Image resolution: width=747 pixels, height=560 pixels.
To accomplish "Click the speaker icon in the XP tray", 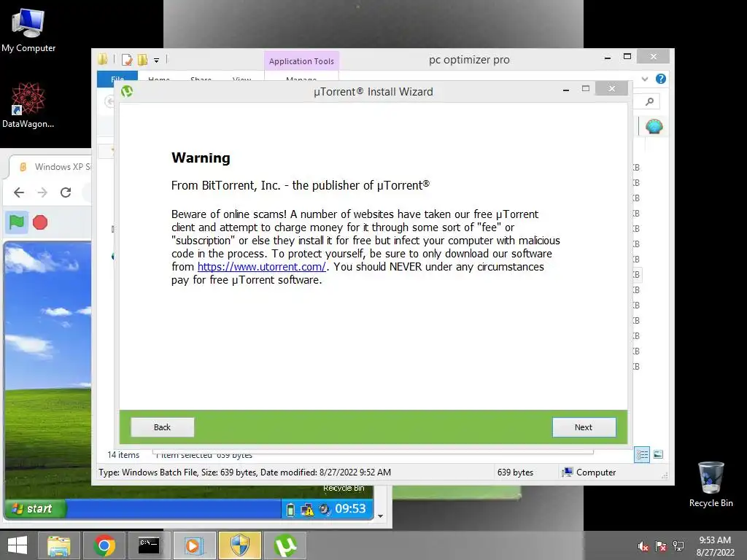I will point(324,510).
